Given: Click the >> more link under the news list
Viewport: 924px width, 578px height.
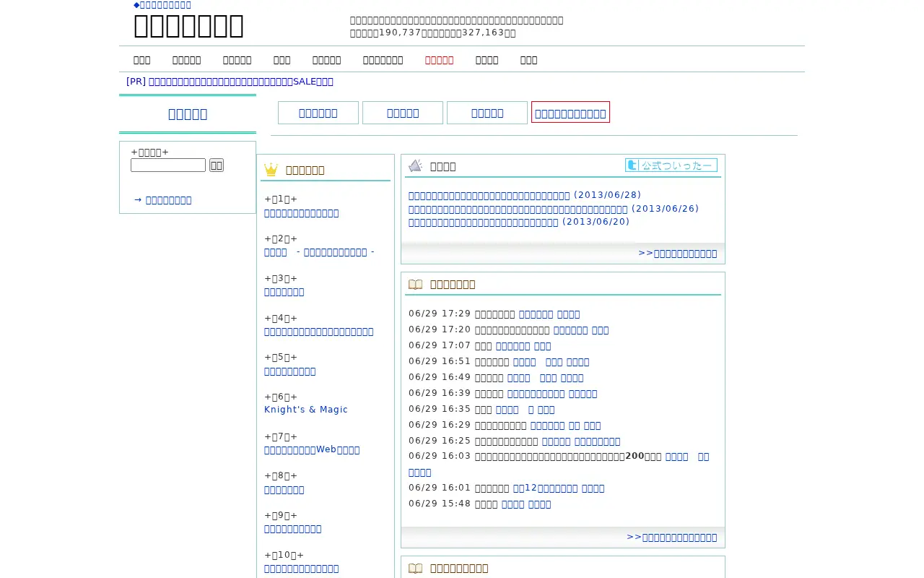Looking at the screenshot, I should [678, 254].
